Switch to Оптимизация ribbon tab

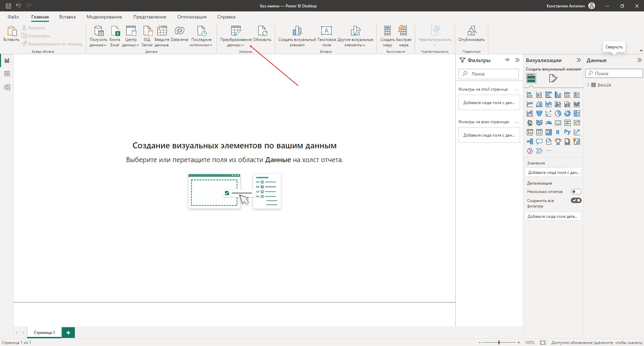[192, 17]
